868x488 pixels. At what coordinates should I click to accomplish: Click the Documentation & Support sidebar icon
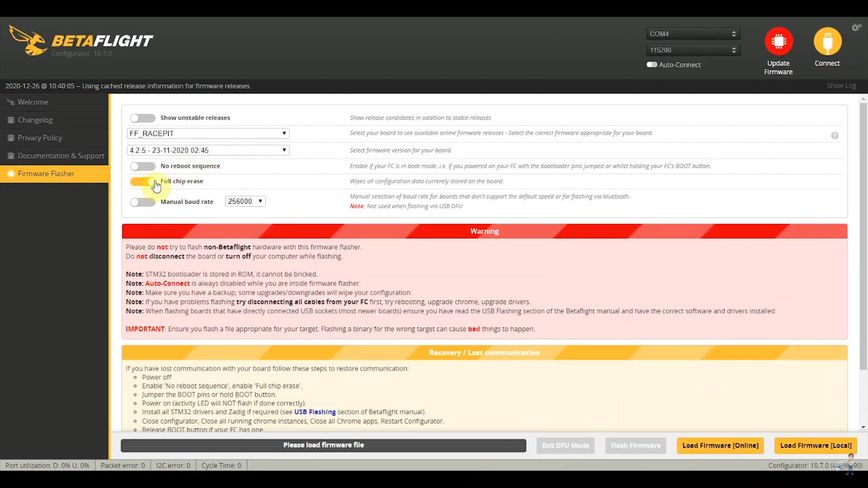[10, 156]
